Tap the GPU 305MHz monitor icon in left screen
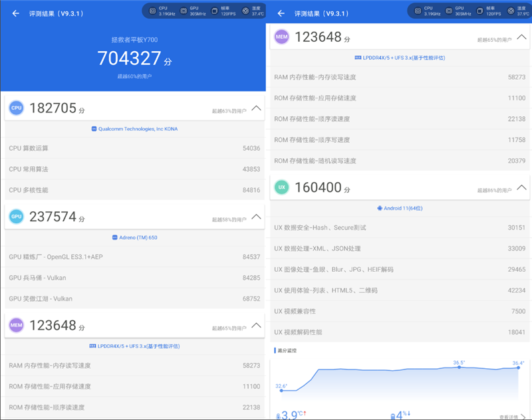532x420 pixels. pyautogui.click(x=184, y=11)
